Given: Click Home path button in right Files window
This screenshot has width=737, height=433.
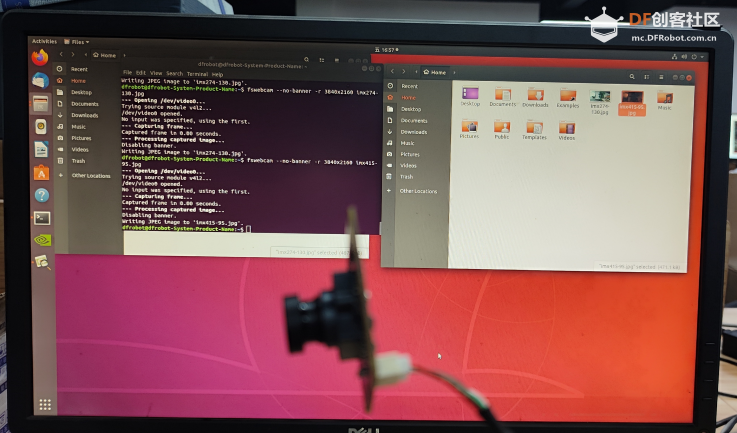Looking at the screenshot, I should (x=434, y=72).
